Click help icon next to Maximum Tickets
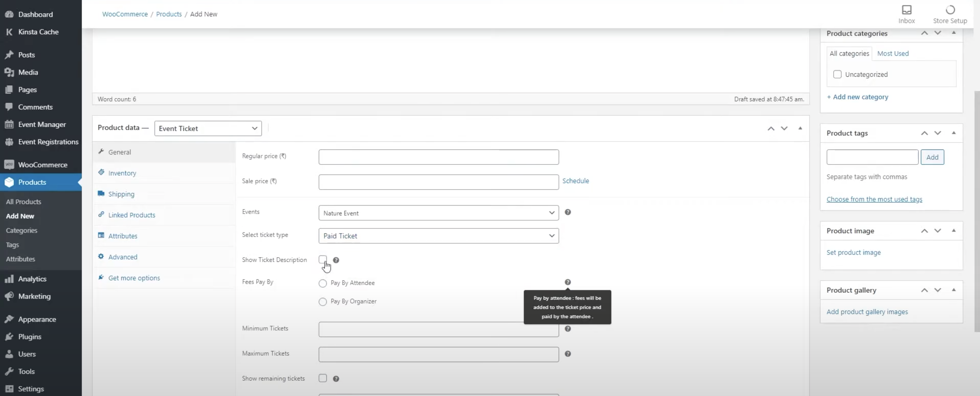Screen dimensions: 980x396 point(568,354)
